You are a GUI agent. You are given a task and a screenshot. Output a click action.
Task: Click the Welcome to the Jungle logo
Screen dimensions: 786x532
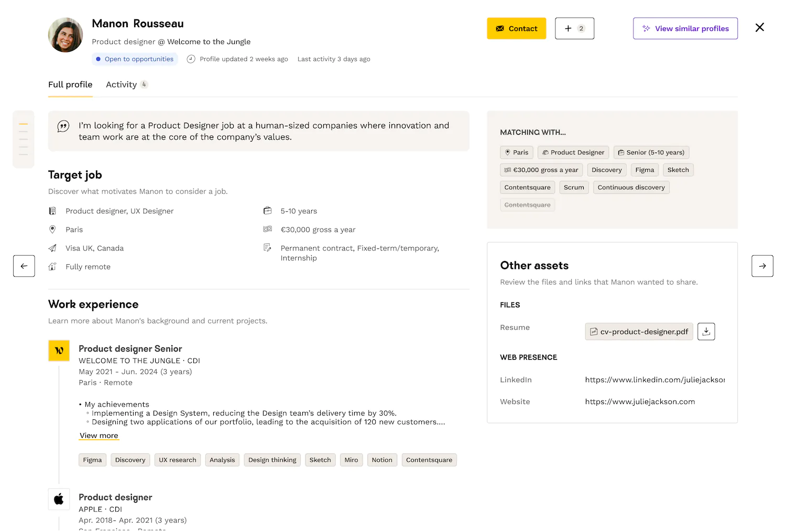59,351
